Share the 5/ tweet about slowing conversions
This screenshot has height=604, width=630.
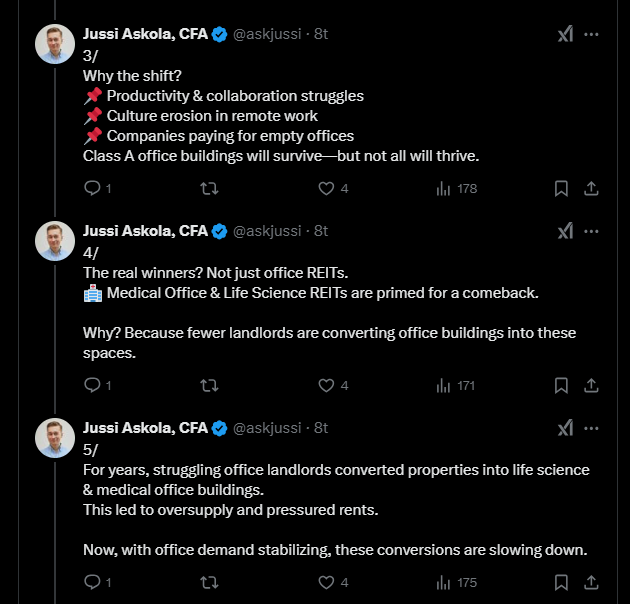(591, 582)
